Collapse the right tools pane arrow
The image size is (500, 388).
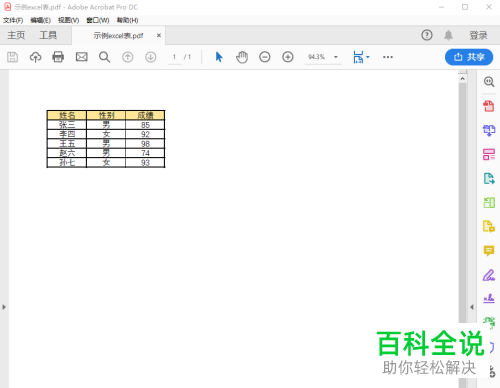[472, 307]
